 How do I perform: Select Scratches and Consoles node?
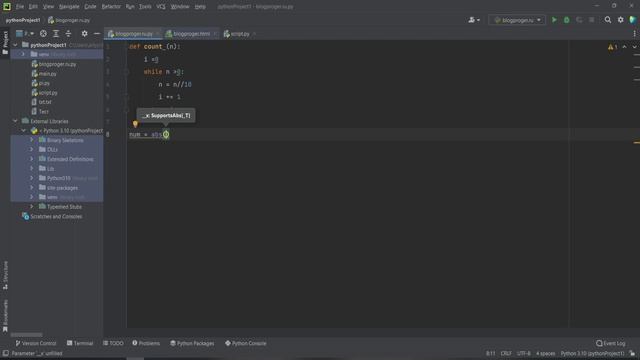[x=56, y=216]
